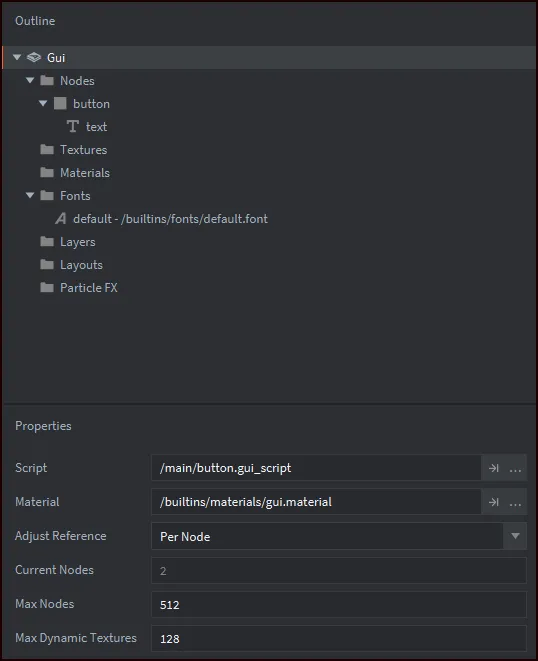Browse for Material with ellipsis button
538x661 pixels.
515,503
